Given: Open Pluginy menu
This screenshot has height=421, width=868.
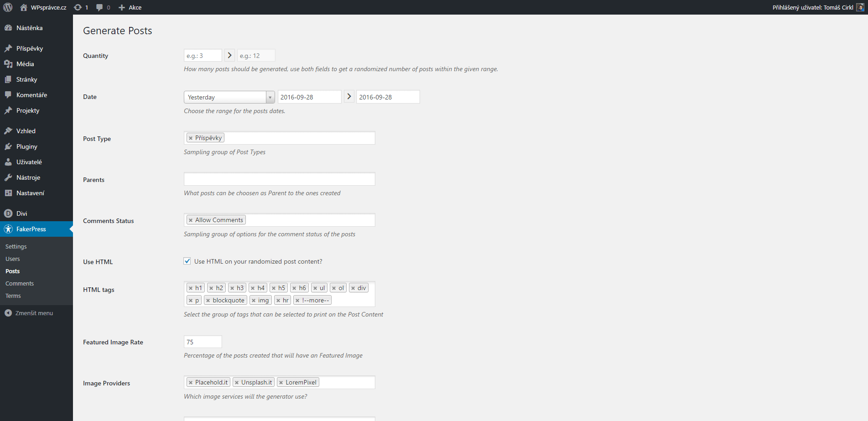Looking at the screenshot, I should 36,146.
